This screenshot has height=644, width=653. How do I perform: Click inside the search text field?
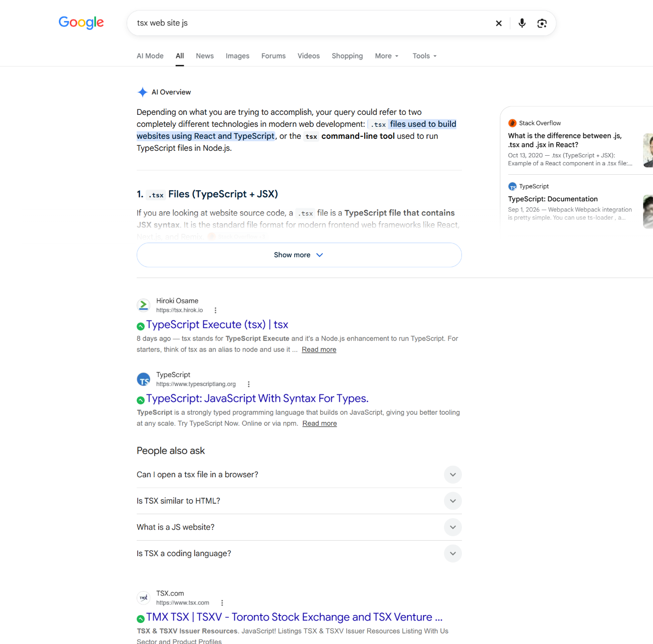pyautogui.click(x=309, y=23)
